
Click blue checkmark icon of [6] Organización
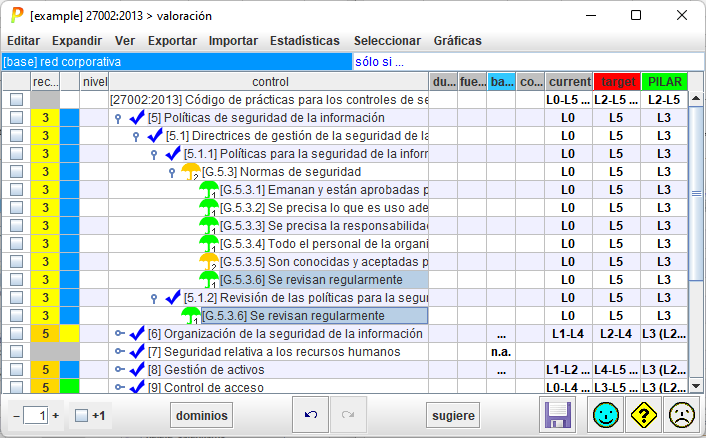point(137,334)
